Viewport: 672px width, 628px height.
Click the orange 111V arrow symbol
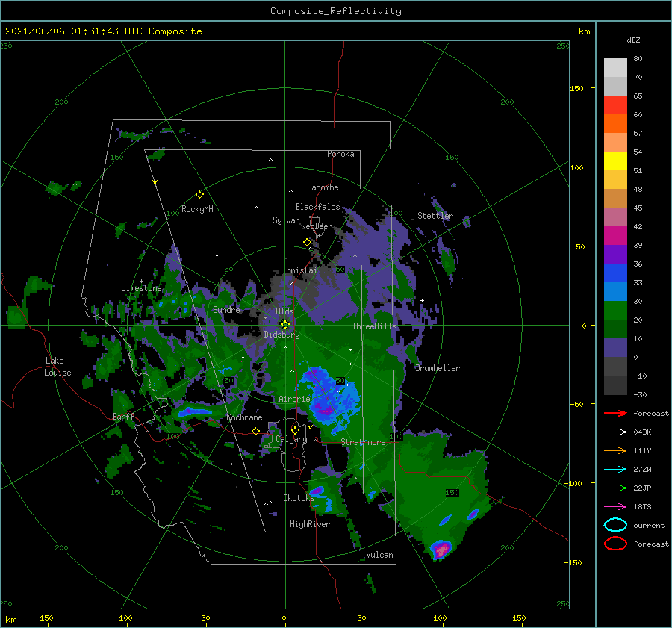(615, 450)
